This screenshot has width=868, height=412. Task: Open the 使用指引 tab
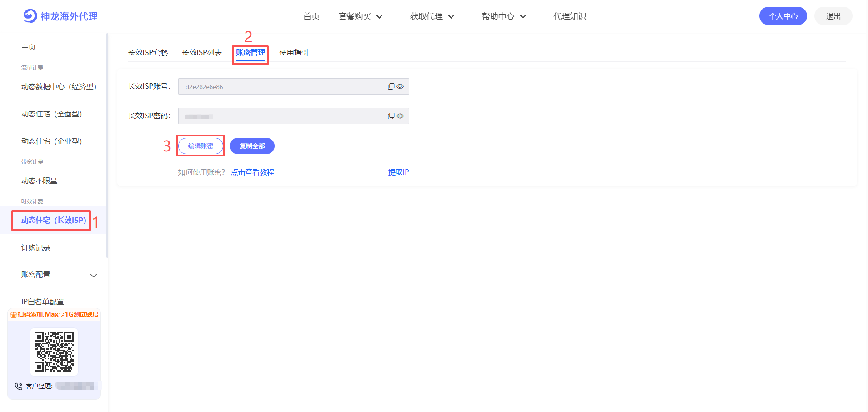click(293, 53)
